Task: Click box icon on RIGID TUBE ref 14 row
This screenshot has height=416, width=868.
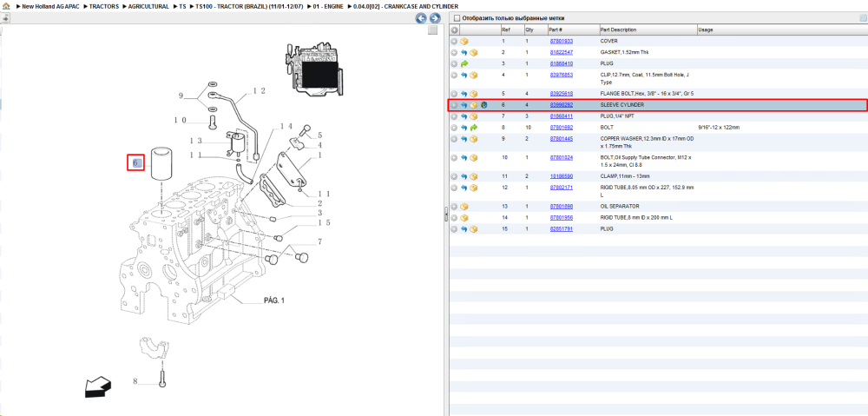Action: coord(464,218)
